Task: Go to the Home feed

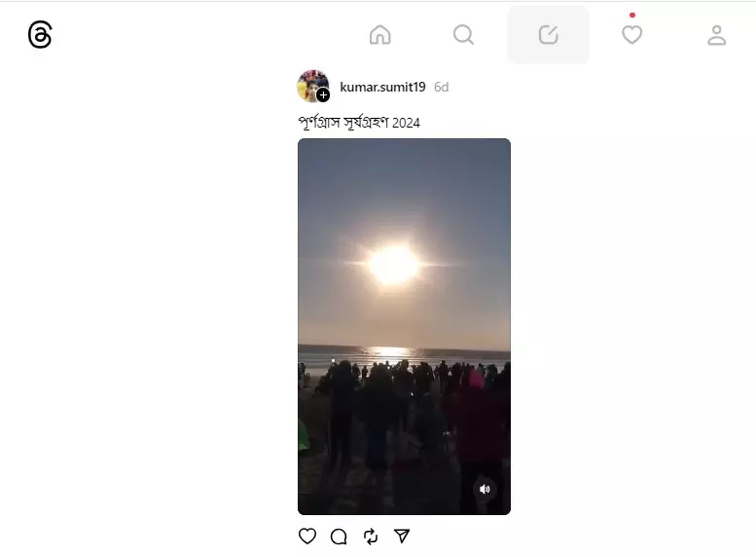Action: (379, 35)
